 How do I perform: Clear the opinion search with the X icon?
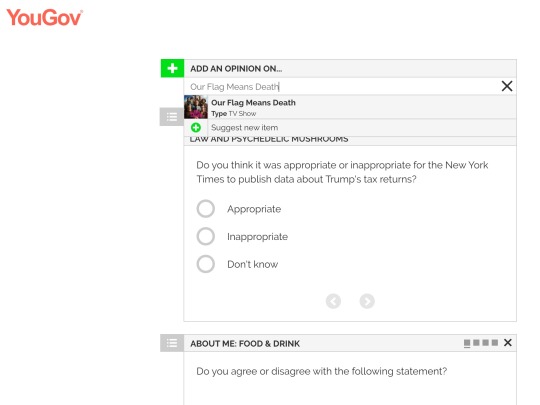[507, 86]
